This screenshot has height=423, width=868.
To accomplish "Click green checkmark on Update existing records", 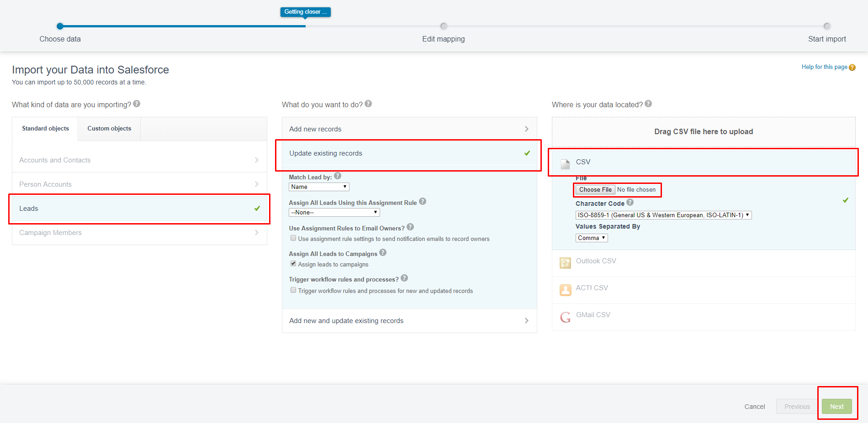I will [x=527, y=153].
